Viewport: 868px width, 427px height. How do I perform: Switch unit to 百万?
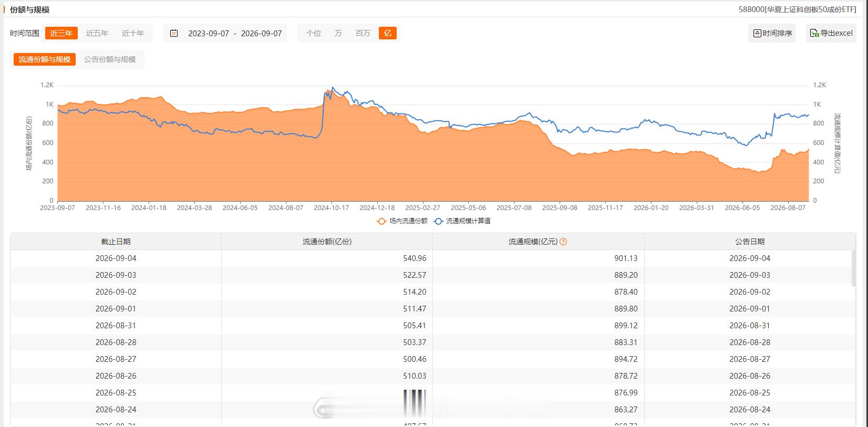[x=363, y=33]
